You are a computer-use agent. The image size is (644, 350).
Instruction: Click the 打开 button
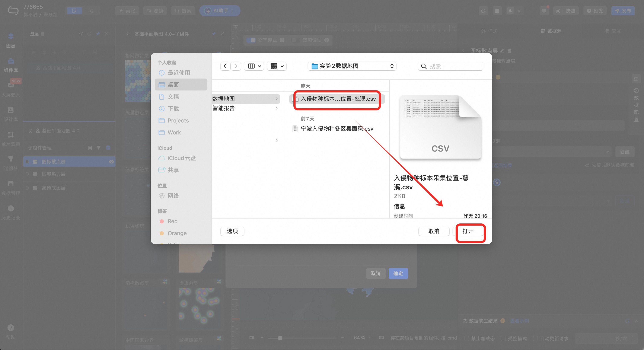click(468, 231)
